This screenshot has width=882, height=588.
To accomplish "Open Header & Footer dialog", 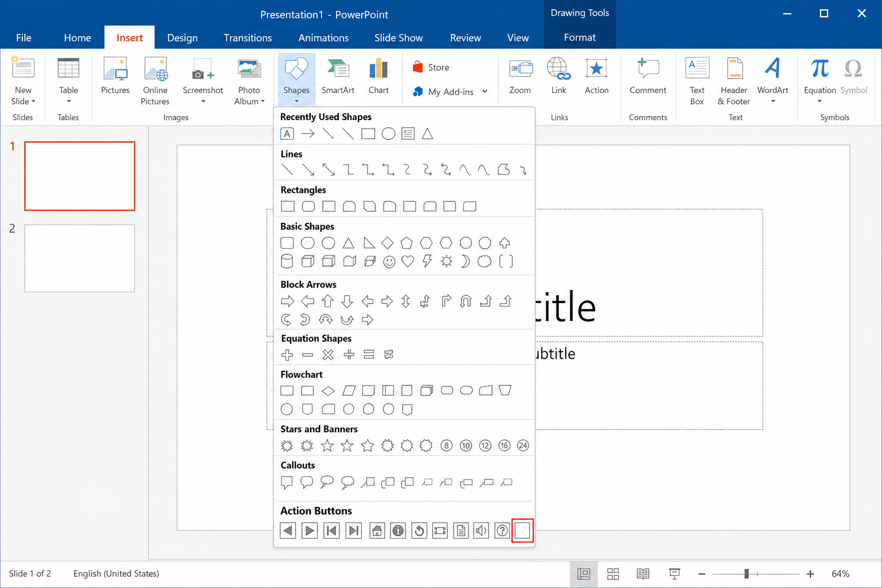I will pos(734,80).
